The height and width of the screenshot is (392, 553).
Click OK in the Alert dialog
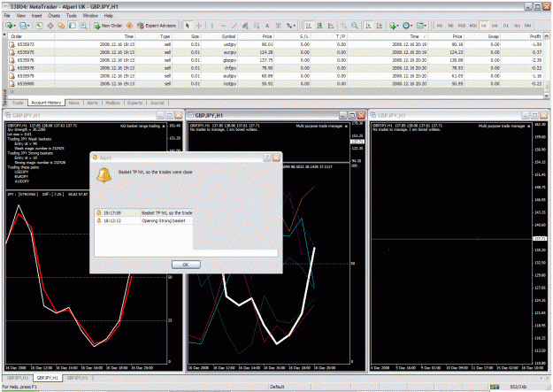pyautogui.click(x=186, y=265)
